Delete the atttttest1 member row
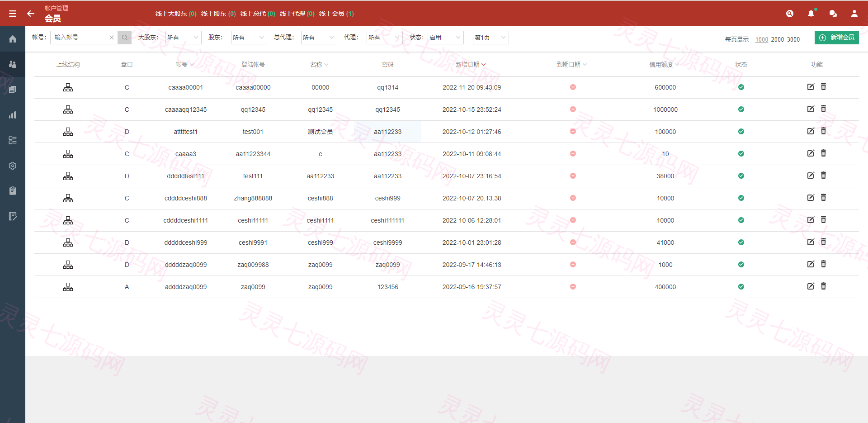This screenshot has width=868, height=423. point(823,131)
